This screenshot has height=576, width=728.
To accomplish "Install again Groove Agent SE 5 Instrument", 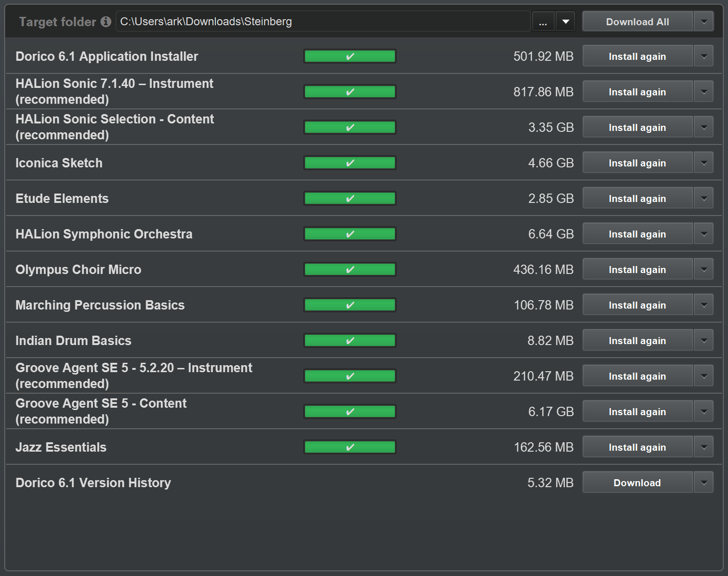I will [x=637, y=376].
